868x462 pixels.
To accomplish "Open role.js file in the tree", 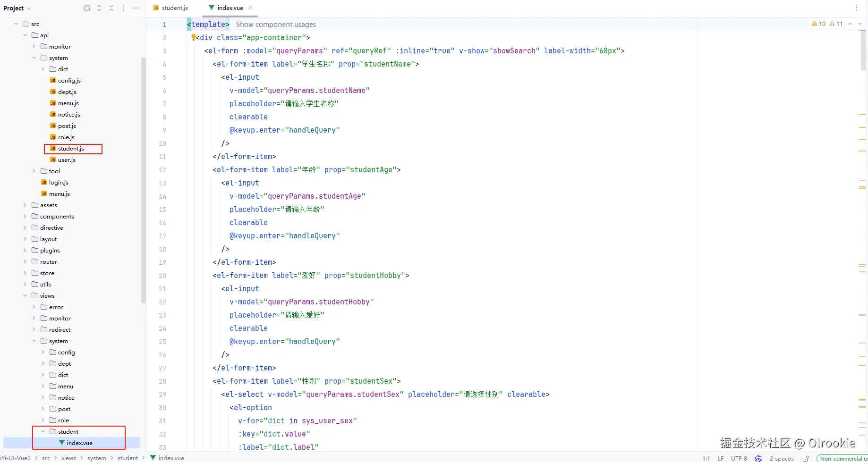I will (x=62, y=137).
